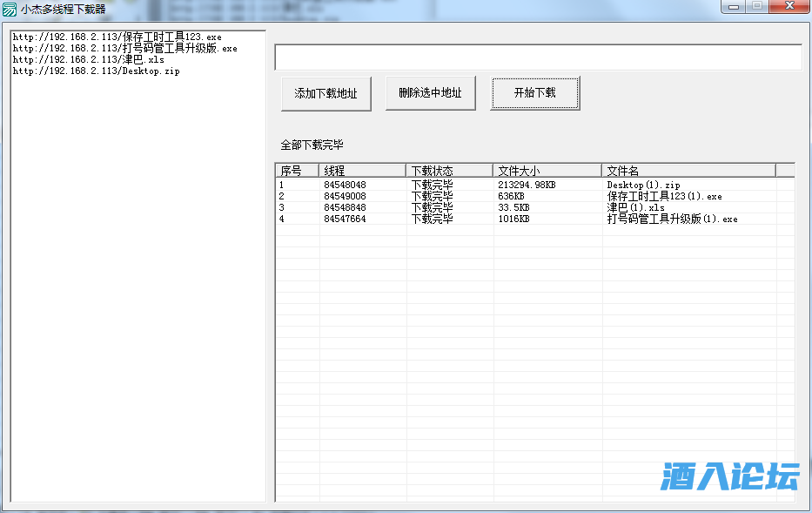This screenshot has width=812, height=513.
Task: Minimize the downloader window
Action: click(x=733, y=7)
